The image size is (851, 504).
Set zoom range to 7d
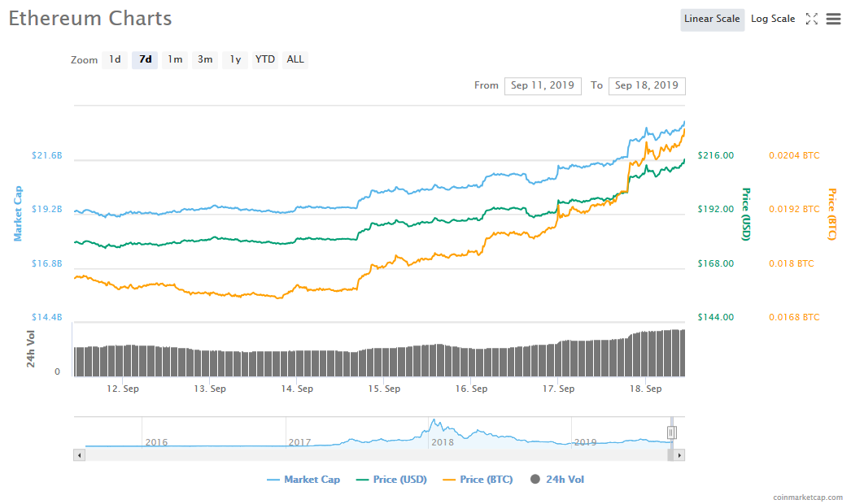click(x=145, y=59)
